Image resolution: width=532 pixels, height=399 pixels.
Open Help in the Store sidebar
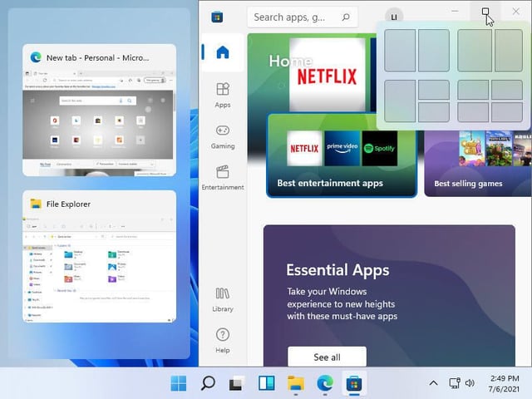(223, 341)
